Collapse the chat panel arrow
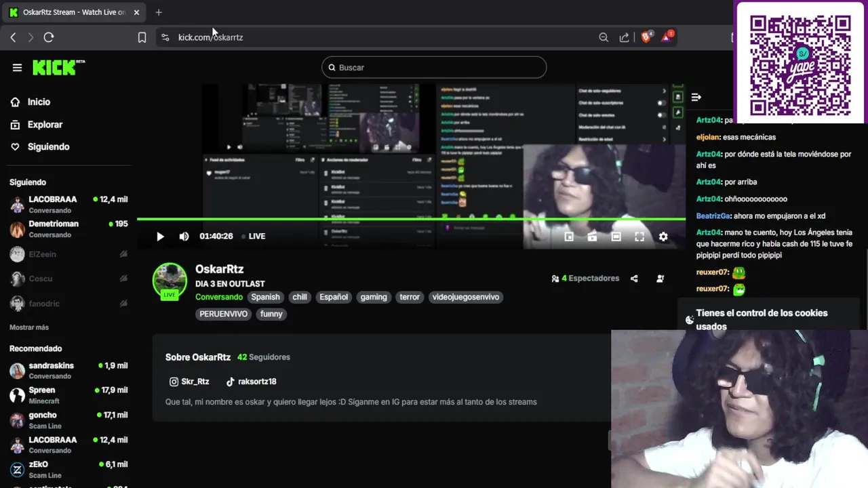The image size is (868, 488). coord(696,98)
